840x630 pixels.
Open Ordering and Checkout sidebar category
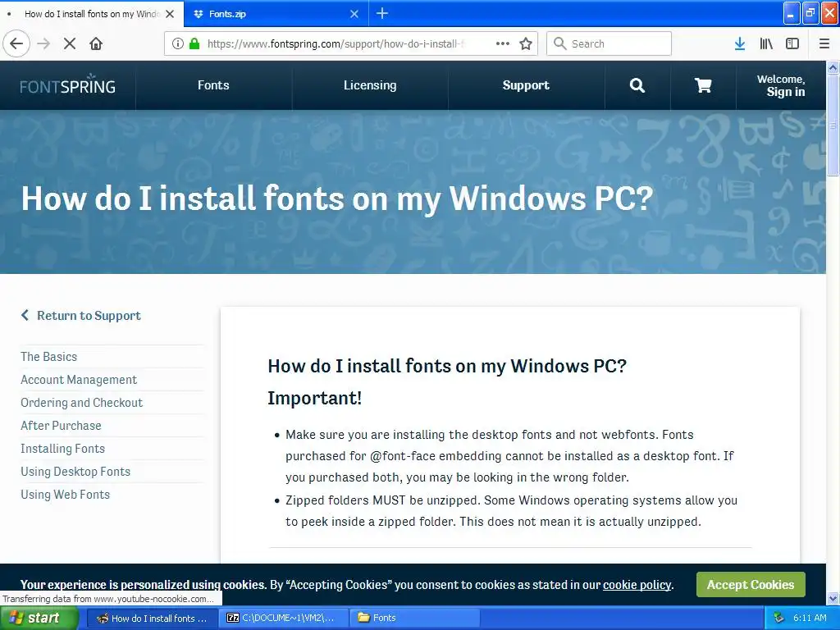tap(81, 403)
